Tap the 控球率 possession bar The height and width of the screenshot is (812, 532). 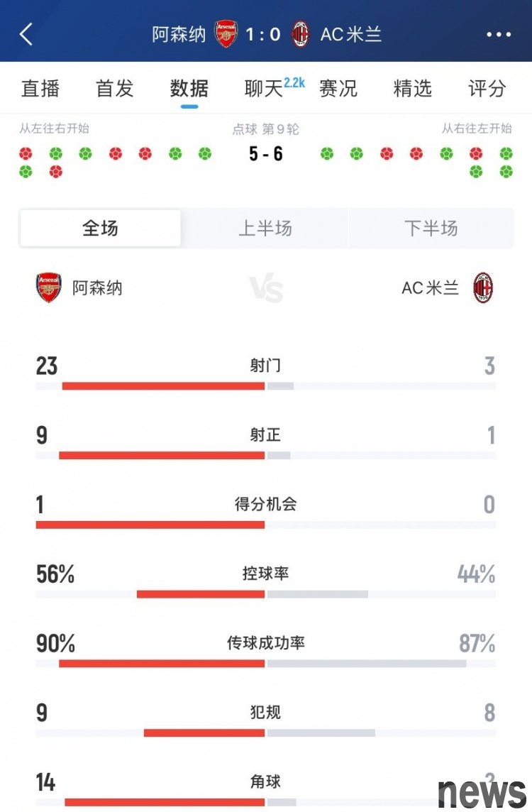pos(265,594)
